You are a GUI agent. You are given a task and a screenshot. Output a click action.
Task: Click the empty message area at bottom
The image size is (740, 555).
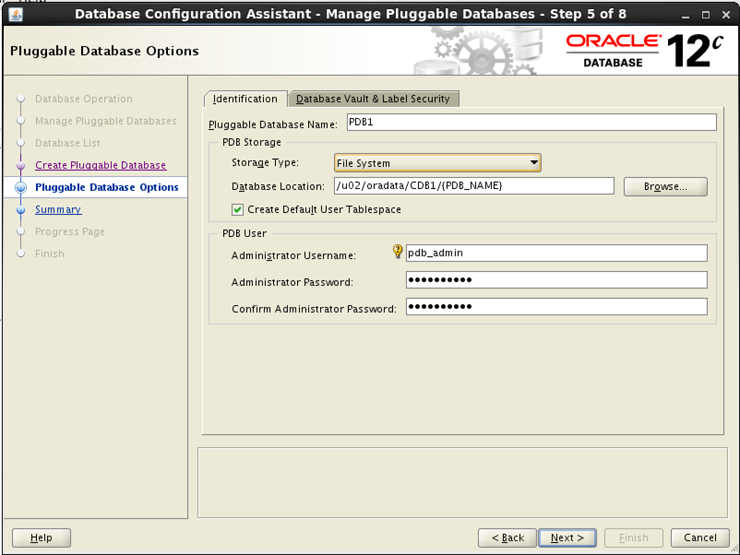tap(462, 482)
